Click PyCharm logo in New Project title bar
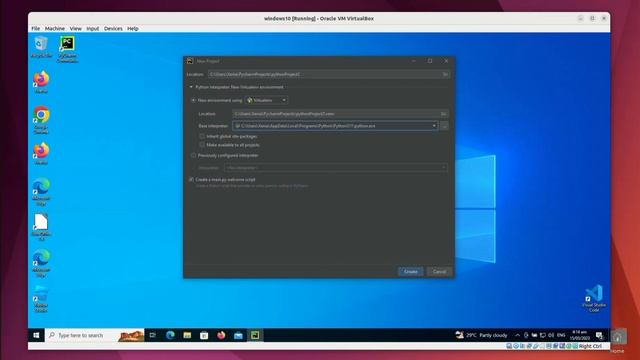The height and width of the screenshot is (360, 640). pos(190,61)
